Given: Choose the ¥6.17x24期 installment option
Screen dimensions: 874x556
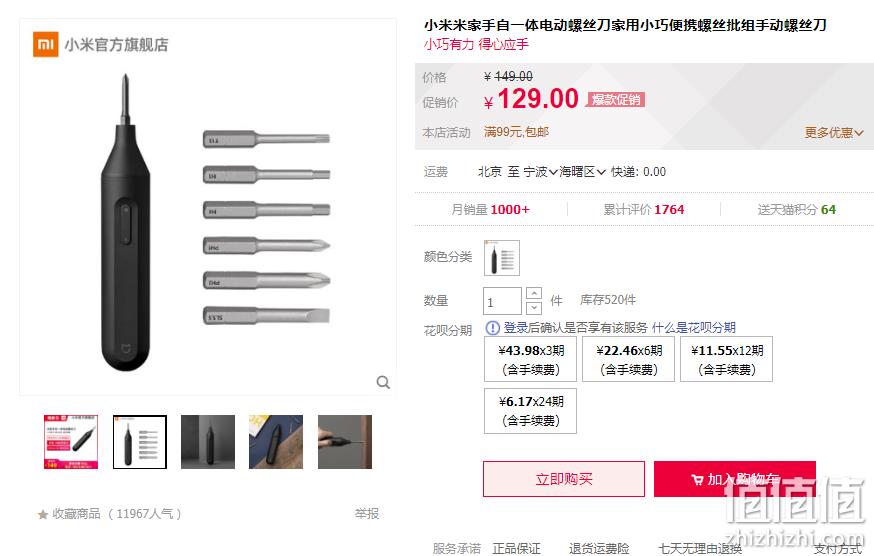Looking at the screenshot, I should coord(531,411).
